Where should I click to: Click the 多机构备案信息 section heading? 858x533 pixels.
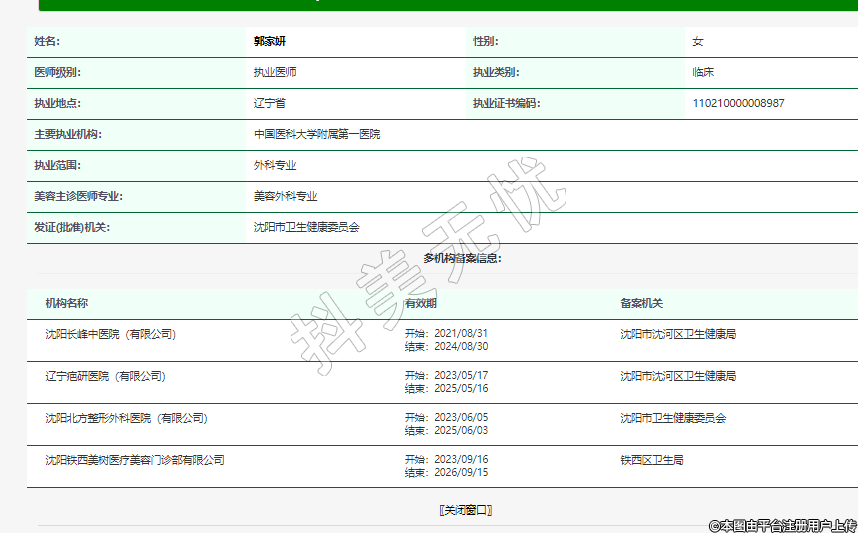[x=462, y=259]
